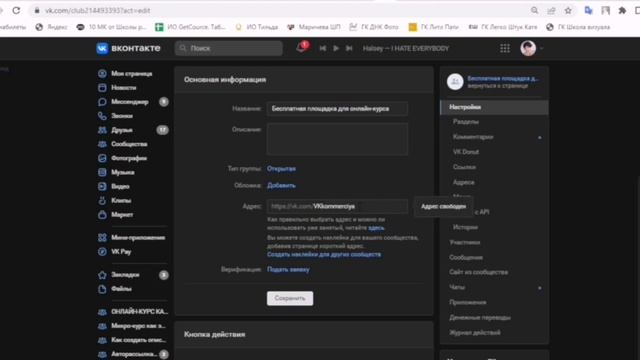Click the VK search field
The height and width of the screenshot is (360, 640).
(x=229, y=48)
